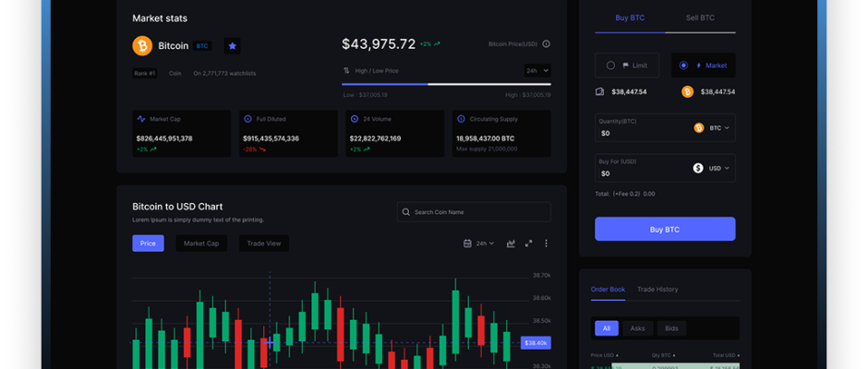Click the wallet balance icon

click(x=600, y=91)
